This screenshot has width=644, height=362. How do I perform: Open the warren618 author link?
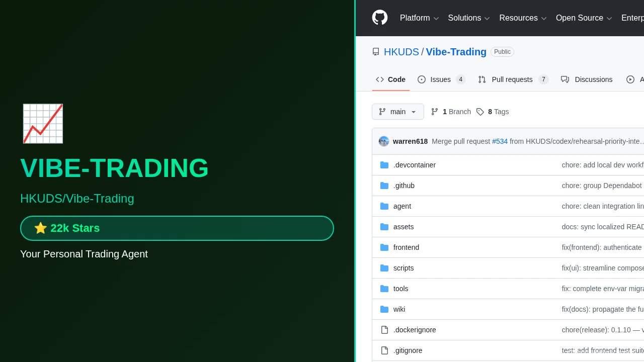click(410, 141)
